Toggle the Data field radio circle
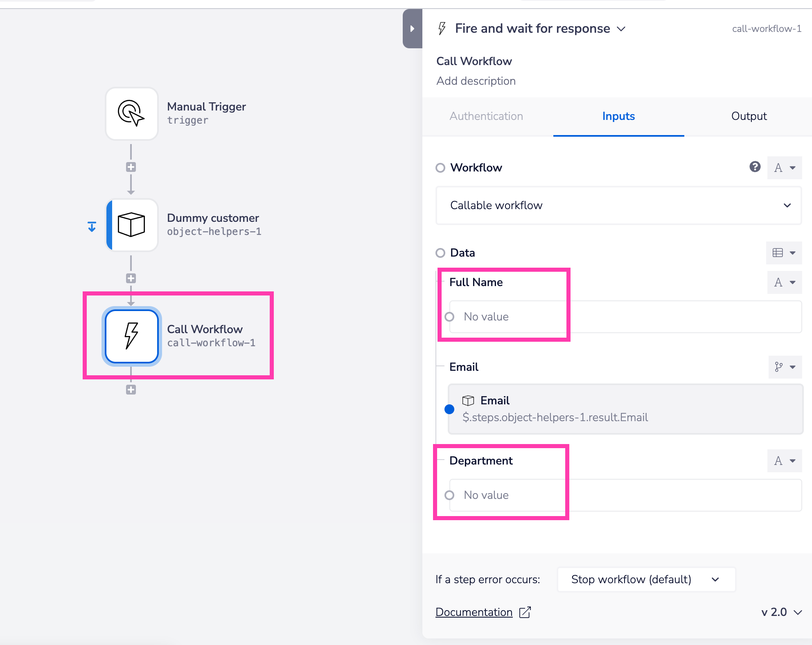The height and width of the screenshot is (645, 812). pos(440,253)
